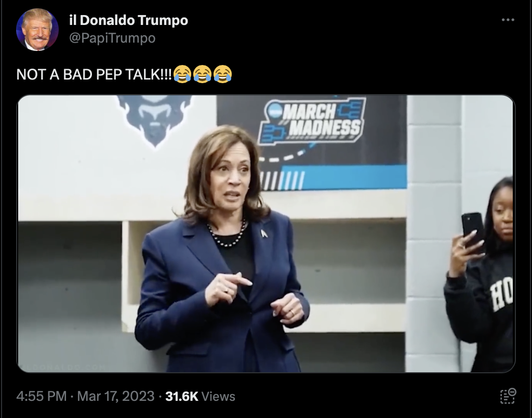Open the @PapiTrumpo handle link
The width and height of the screenshot is (532, 418).
[x=112, y=37]
